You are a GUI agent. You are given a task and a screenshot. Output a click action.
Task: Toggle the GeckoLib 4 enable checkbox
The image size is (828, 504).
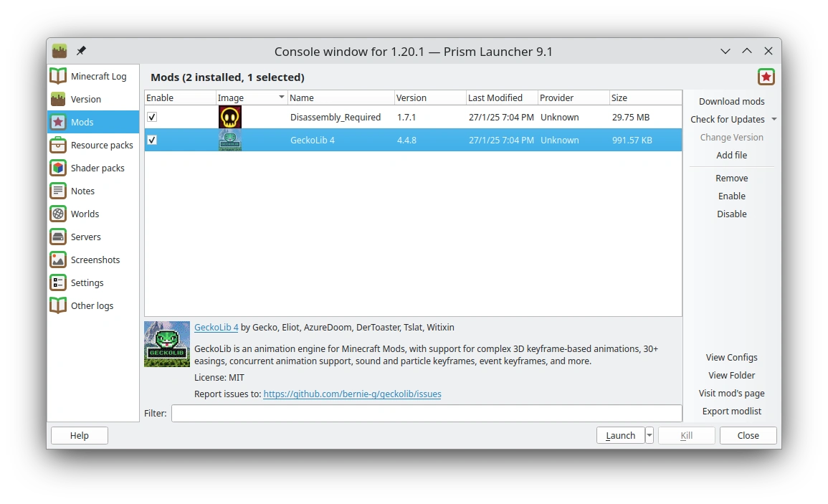pyautogui.click(x=152, y=140)
